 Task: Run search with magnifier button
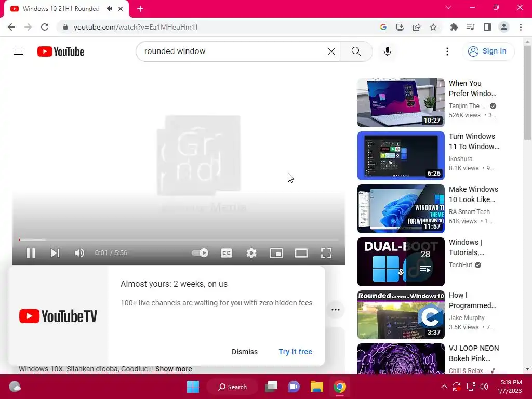[356, 51]
